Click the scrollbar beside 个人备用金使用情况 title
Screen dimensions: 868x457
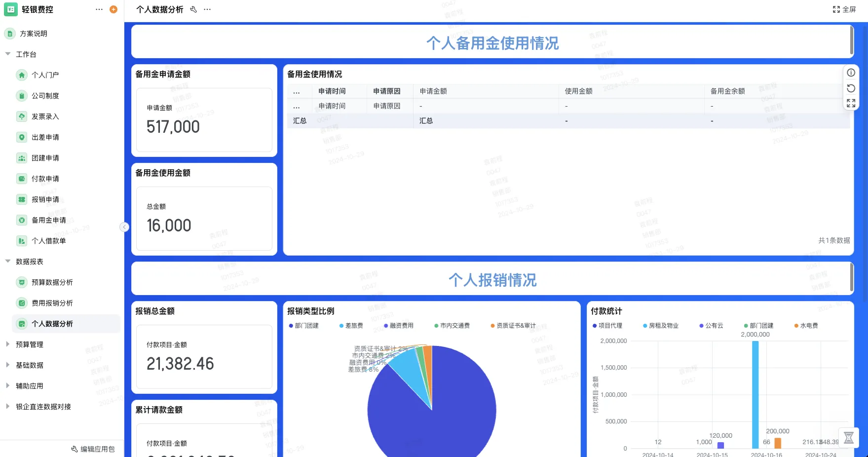(x=851, y=41)
